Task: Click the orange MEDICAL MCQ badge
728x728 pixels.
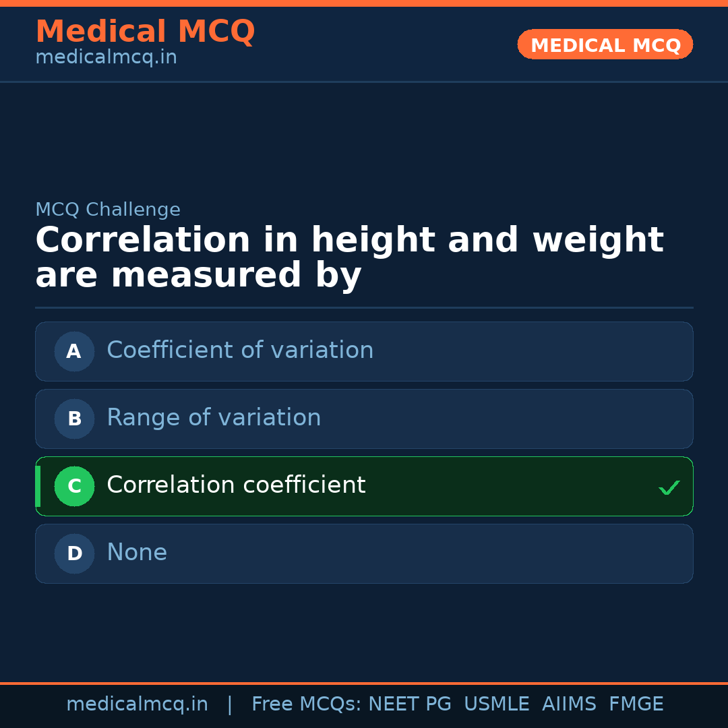Action: click(605, 44)
